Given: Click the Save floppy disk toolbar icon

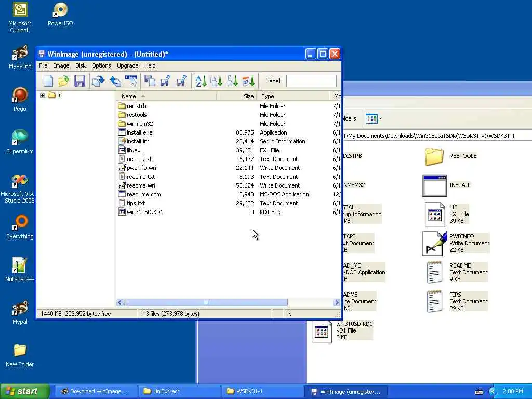Looking at the screenshot, I should [x=79, y=81].
